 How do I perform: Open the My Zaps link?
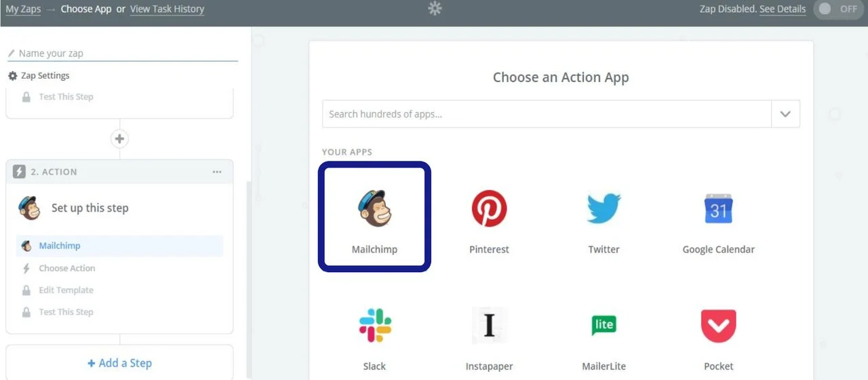[x=22, y=9]
